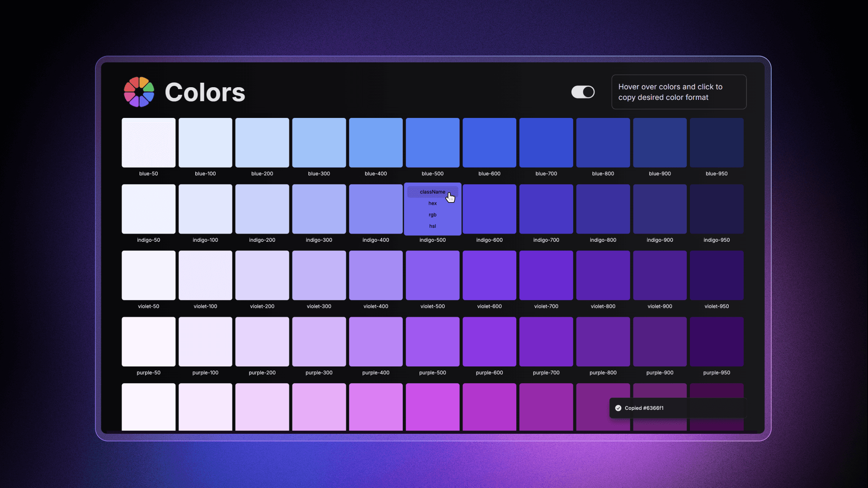The image size is (868, 488).
Task: Select "hsl" at the bottom of the popup
Action: point(432,226)
